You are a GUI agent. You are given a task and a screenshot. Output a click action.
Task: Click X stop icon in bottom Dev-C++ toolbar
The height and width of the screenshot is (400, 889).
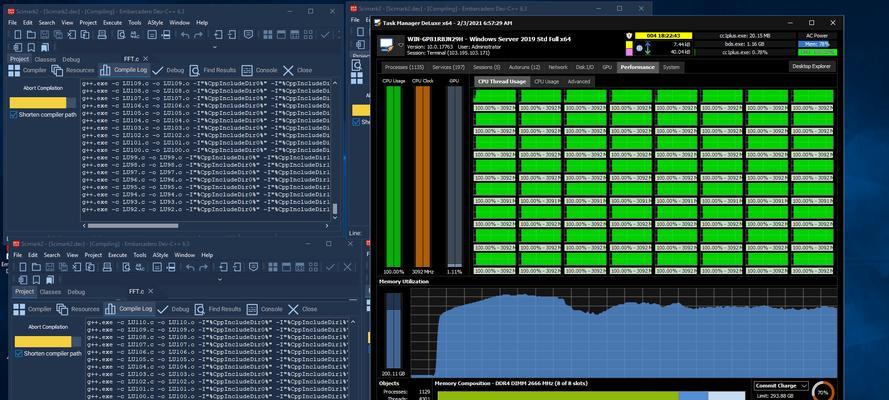click(348, 267)
